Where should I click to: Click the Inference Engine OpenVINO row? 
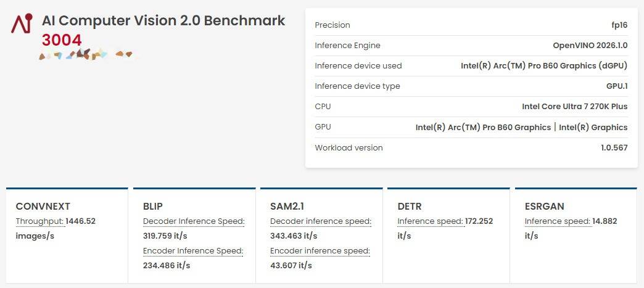[x=471, y=46]
